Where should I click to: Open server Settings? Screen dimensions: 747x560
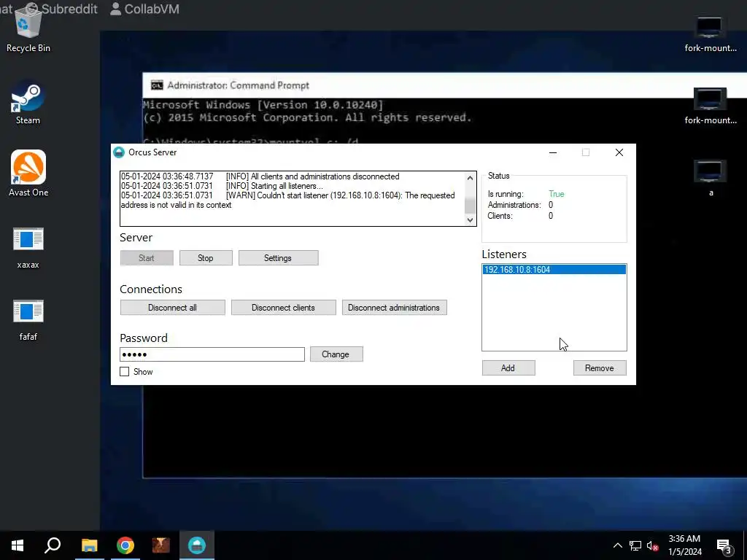click(x=278, y=257)
